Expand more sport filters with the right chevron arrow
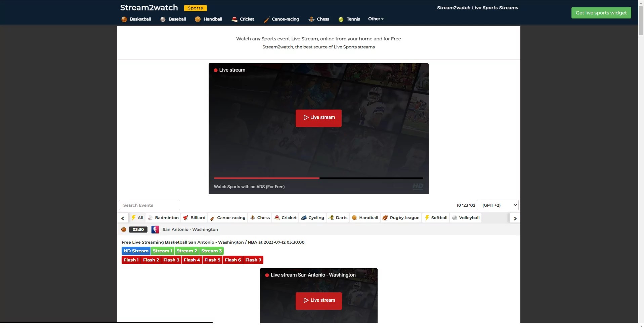Image resolution: width=644 pixels, height=329 pixels. tap(514, 218)
